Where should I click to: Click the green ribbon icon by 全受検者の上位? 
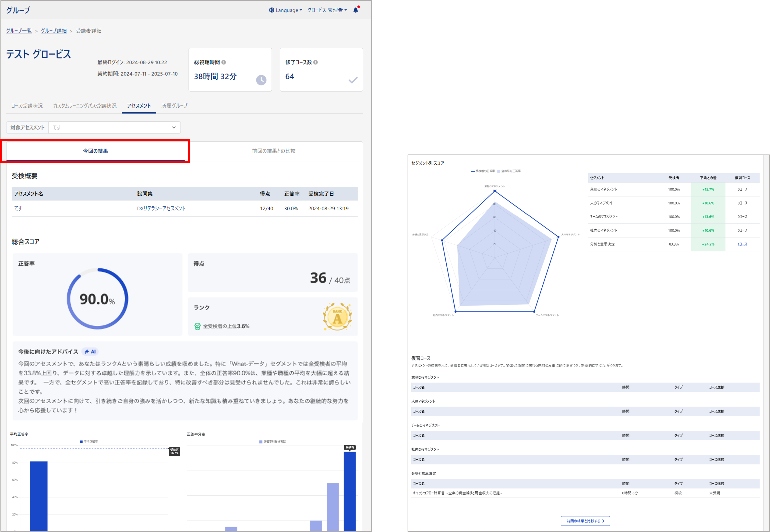pyautogui.click(x=197, y=326)
